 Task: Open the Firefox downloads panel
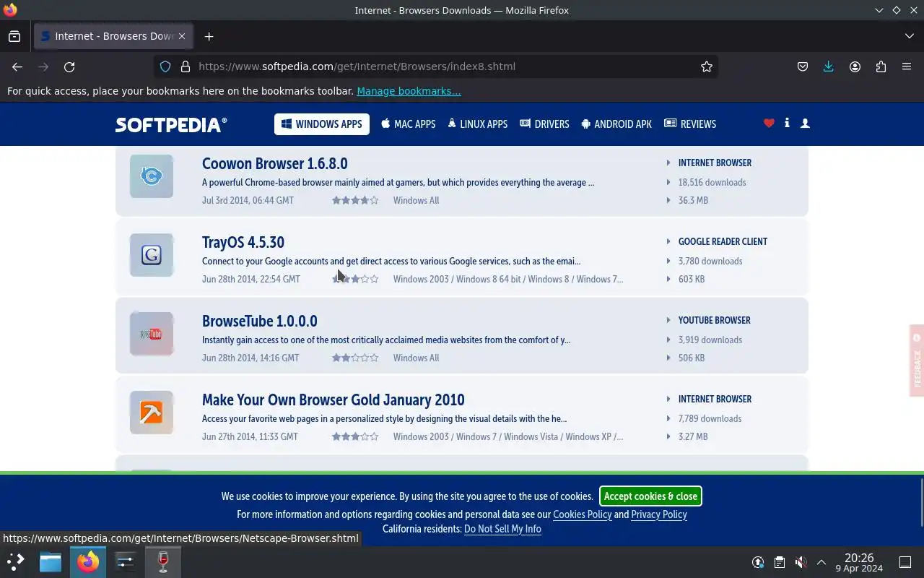point(829,66)
